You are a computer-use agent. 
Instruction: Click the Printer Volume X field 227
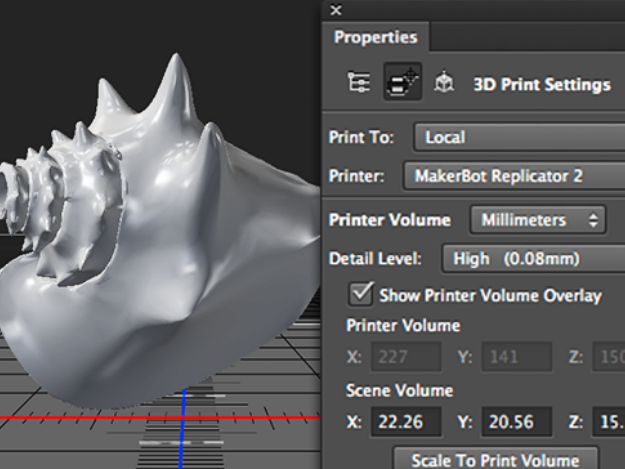pos(406,357)
